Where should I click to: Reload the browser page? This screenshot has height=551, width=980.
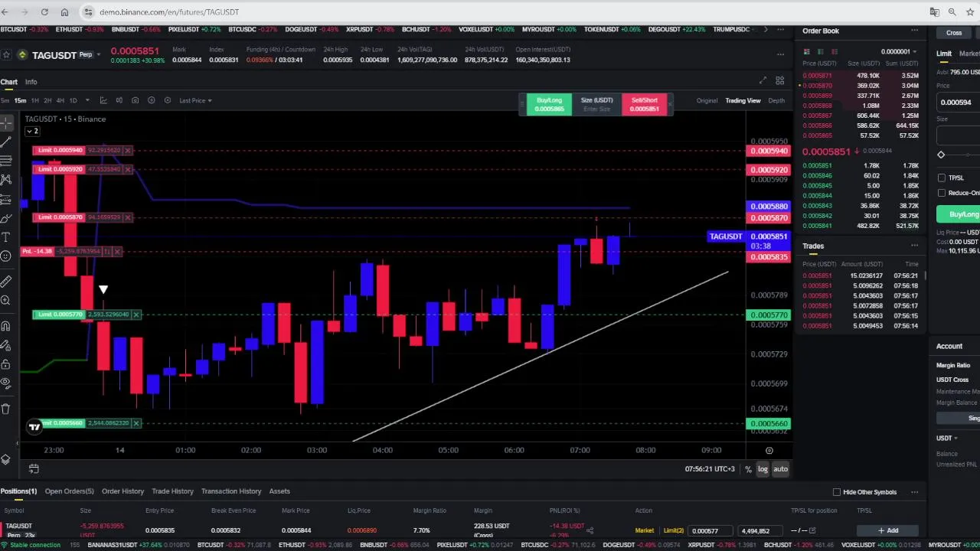click(x=44, y=12)
